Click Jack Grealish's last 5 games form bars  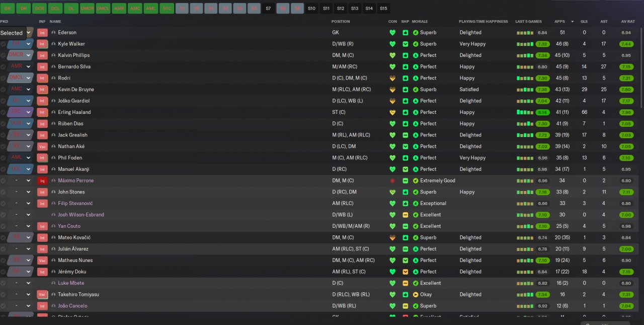pos(525,135)
